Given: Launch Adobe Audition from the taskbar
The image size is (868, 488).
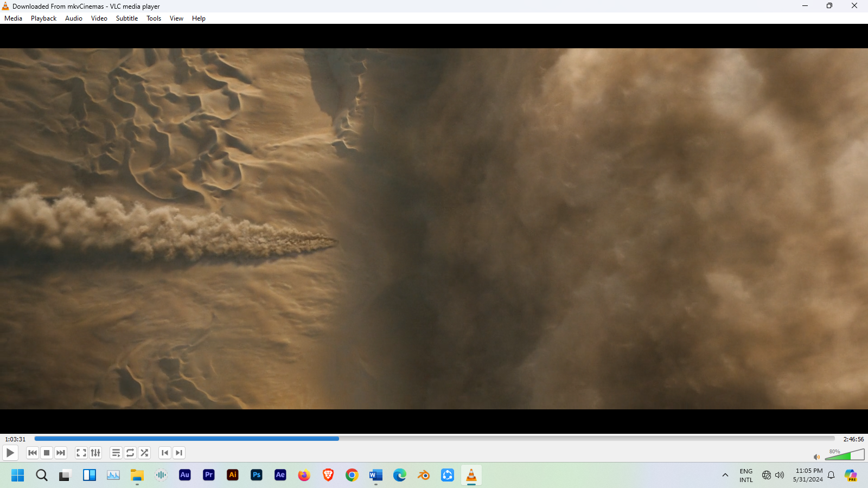Looking at the screenshot, I should click(185, 475).
